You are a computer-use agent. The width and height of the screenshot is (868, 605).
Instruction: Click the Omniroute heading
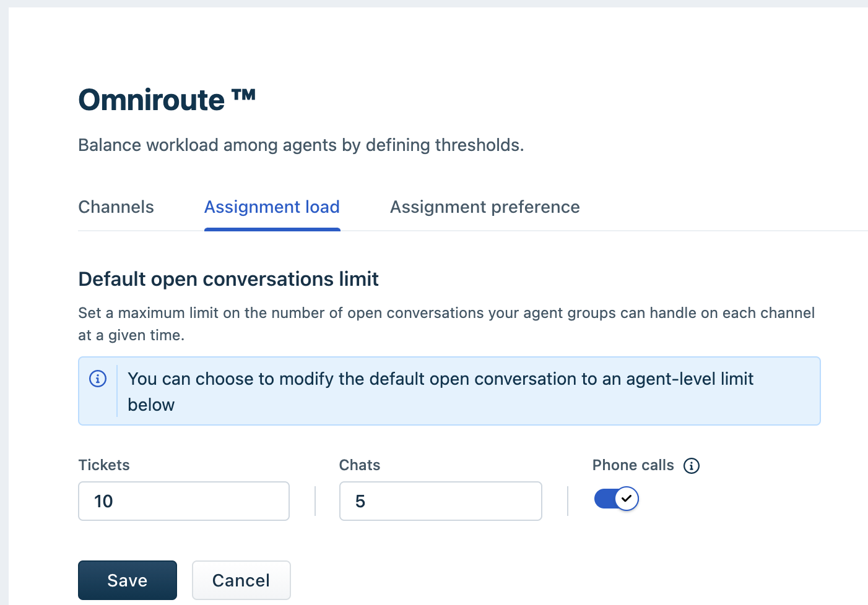click(167, 100)
